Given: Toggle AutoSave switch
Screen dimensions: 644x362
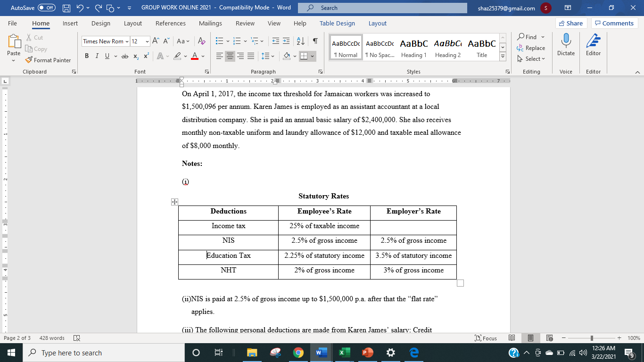Looking at the screenshot, I should point(46,8).
